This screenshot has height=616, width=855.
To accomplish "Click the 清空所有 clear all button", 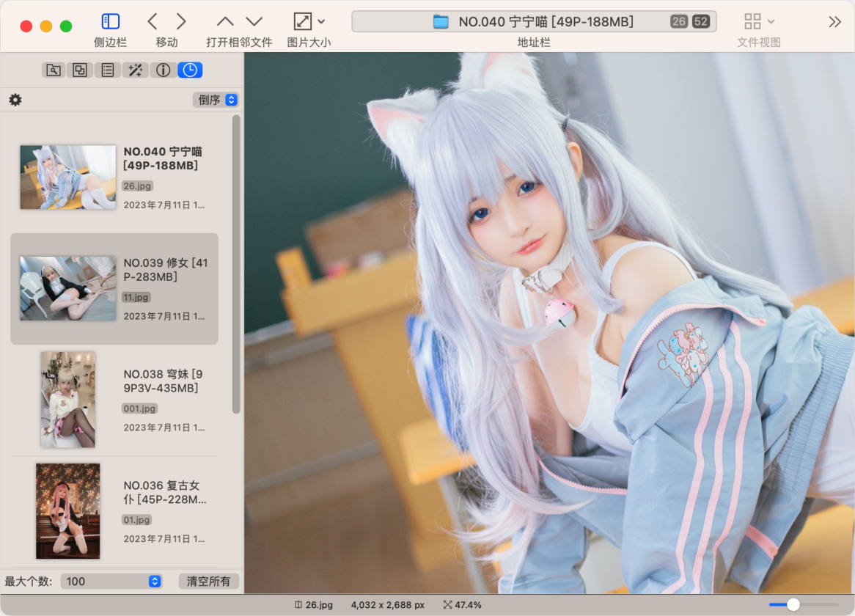I will click(x=208, y=582).
